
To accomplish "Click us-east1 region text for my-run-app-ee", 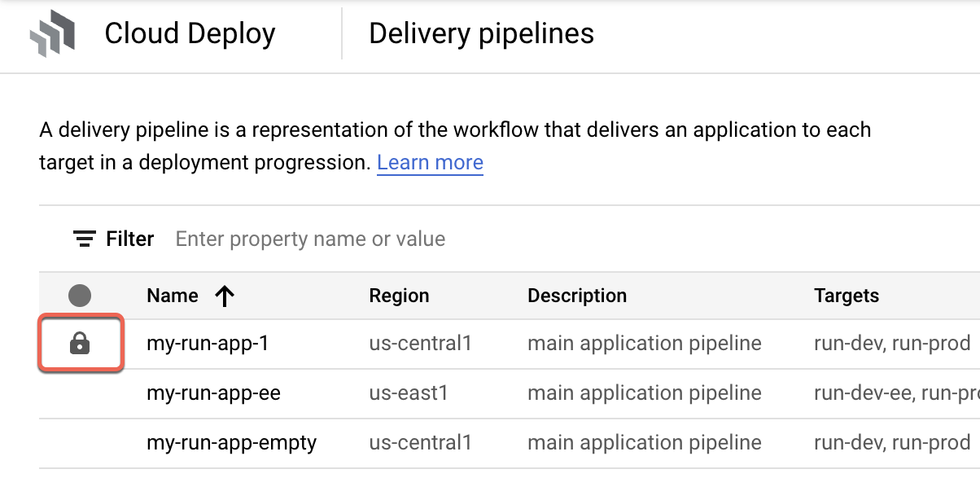I will click(x=409, y=392).
